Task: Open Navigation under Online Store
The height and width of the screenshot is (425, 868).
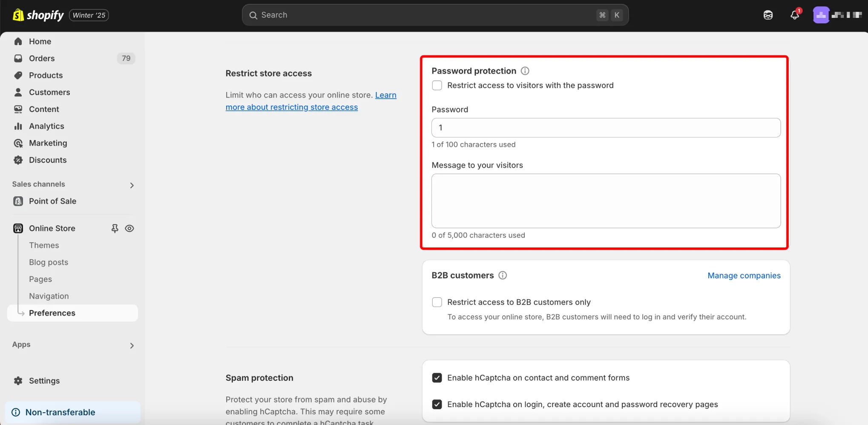Action: point(49,296)
